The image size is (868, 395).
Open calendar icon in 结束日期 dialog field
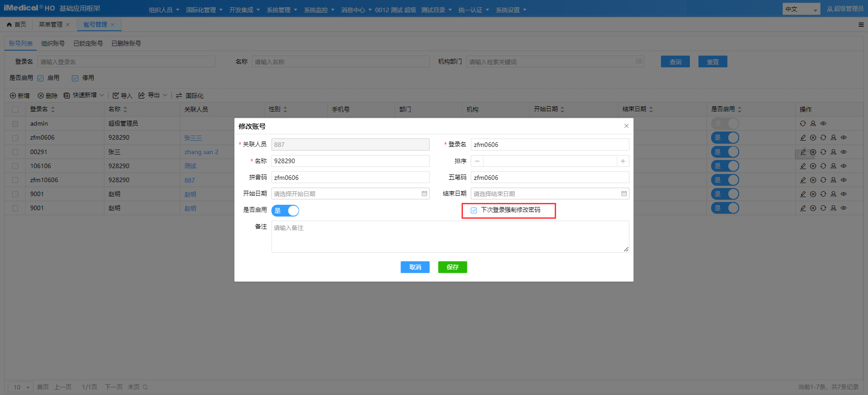tap(624, 193)
